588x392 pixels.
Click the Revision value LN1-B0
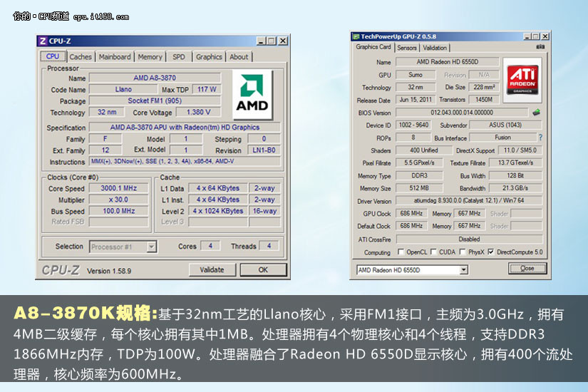264,150
